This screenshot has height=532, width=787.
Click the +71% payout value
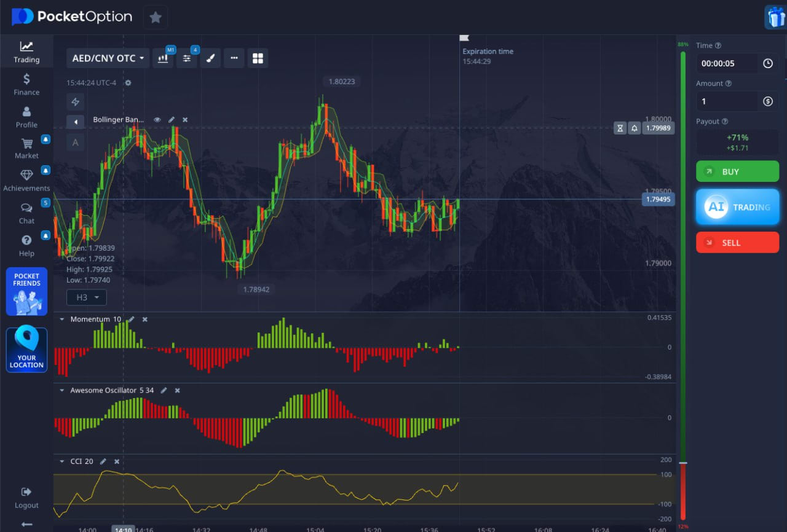point(737,138)
